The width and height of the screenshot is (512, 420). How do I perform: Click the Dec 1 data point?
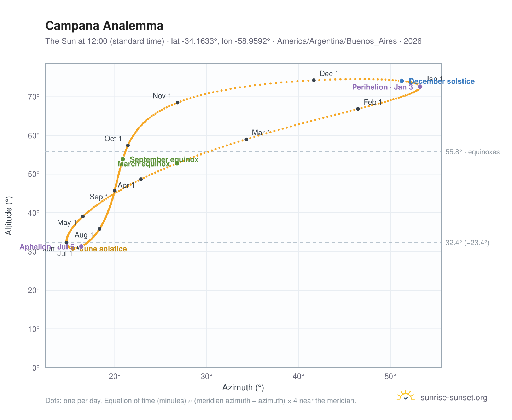pos(314,80)
